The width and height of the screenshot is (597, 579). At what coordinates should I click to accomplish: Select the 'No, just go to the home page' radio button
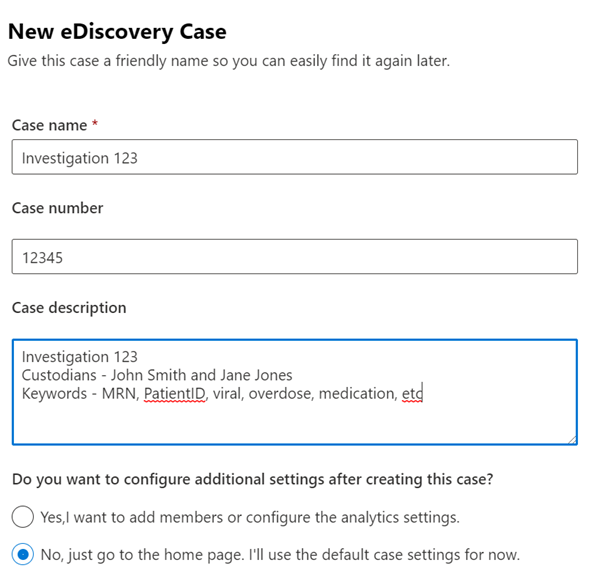tap(22, 554)
